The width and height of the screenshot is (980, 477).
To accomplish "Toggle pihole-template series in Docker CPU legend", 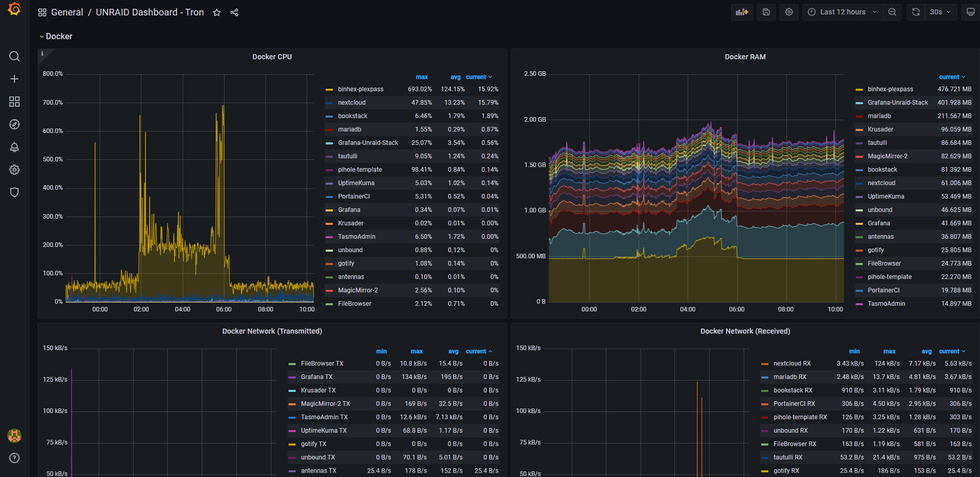I will [x=360, y=170].
